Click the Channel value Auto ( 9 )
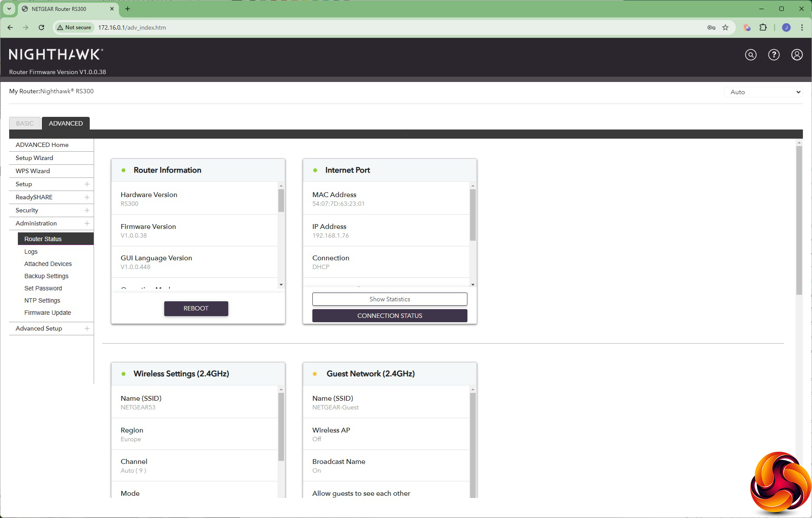The width and height of the screenshot is (812, 518). (x=133, y=470)
